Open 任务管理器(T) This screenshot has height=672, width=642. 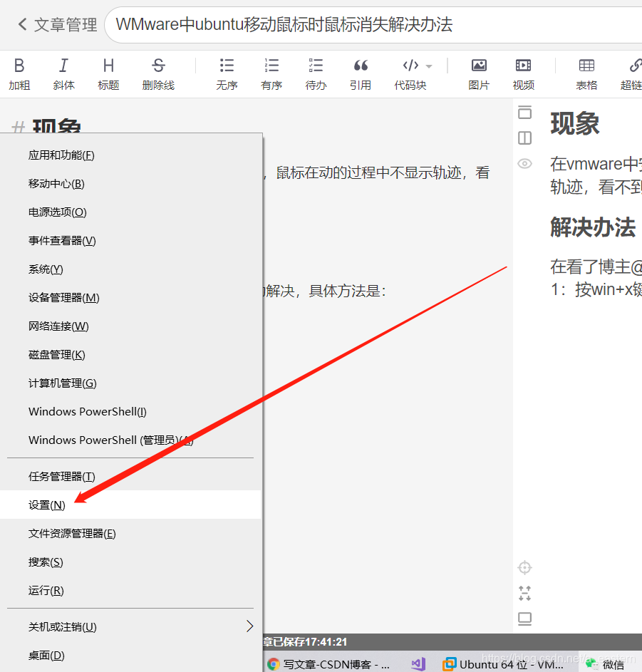tap(130, 477)
